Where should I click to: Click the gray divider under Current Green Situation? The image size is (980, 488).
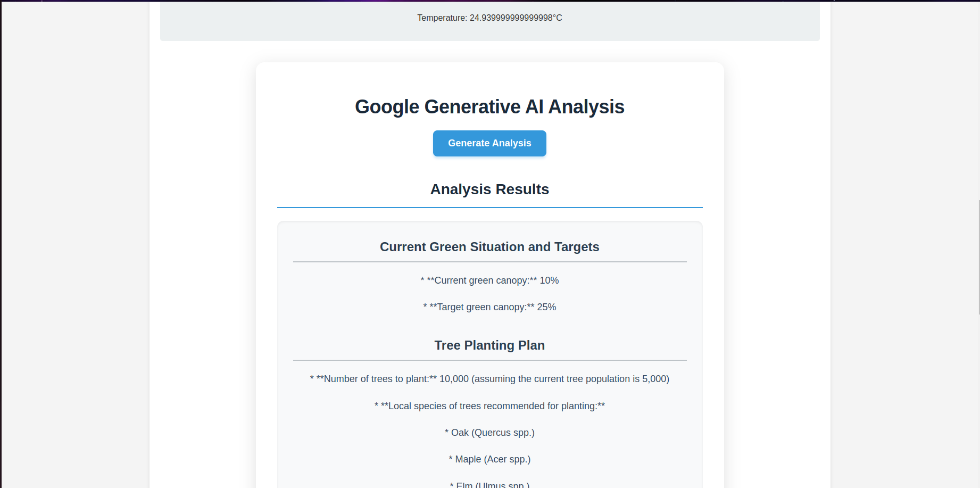(x=489, y=262)
